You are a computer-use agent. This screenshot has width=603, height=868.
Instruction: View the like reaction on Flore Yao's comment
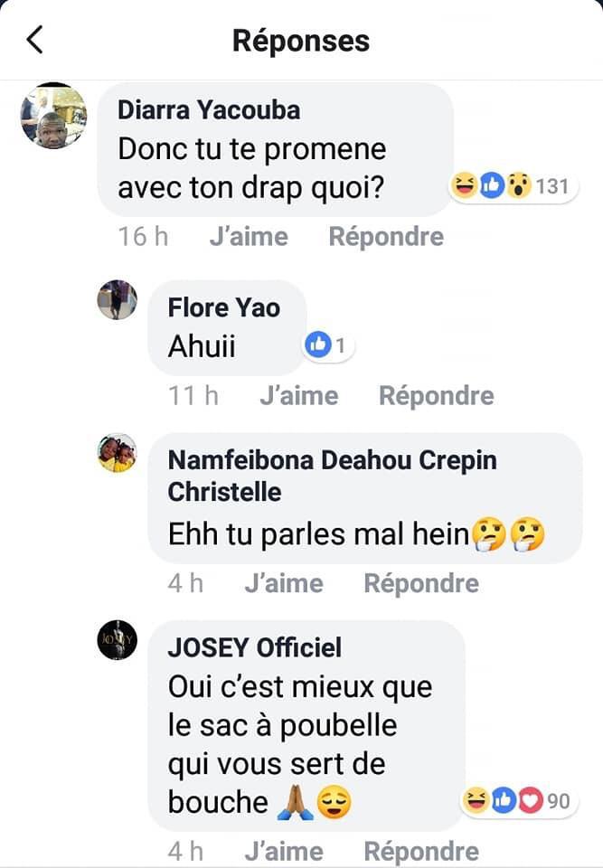click(x=326, y=344)
